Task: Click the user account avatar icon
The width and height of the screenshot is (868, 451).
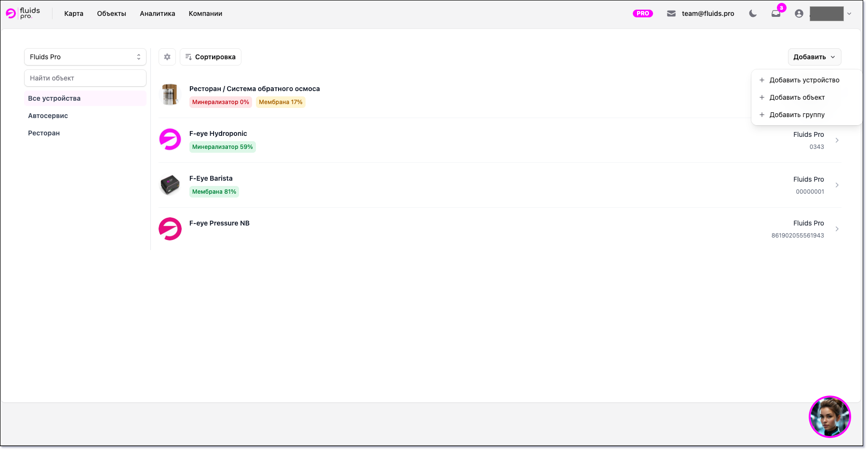Action: coord(799,13)
